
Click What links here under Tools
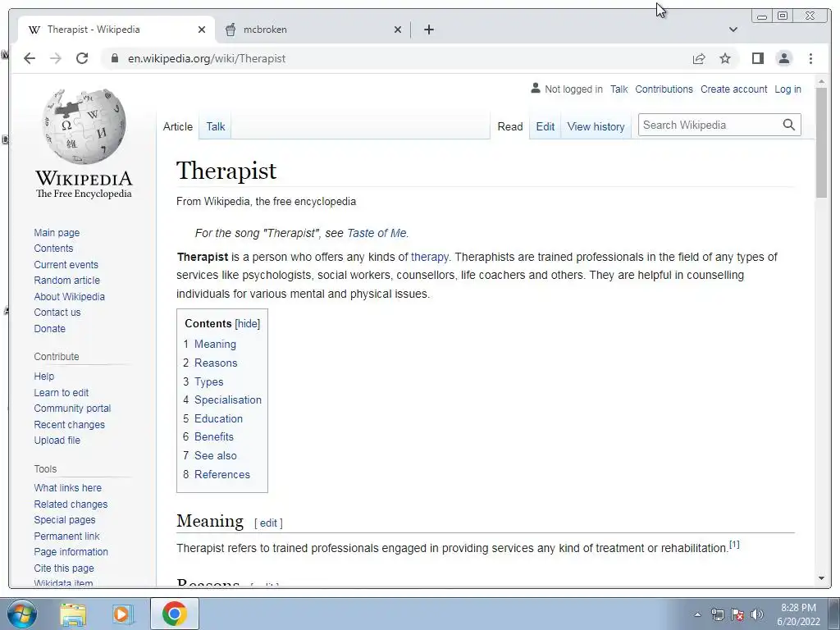pos(67,487)
